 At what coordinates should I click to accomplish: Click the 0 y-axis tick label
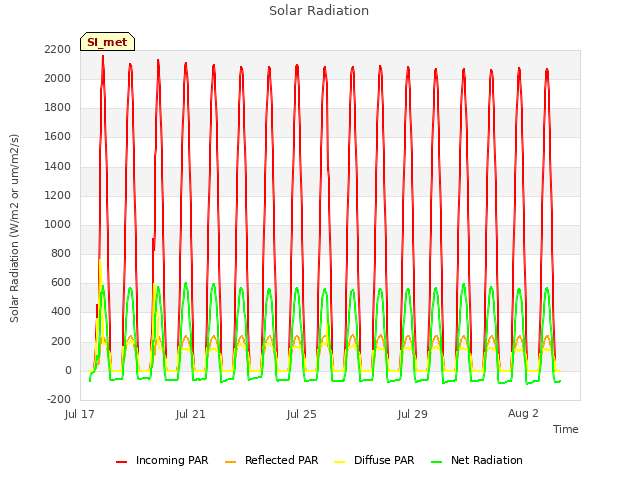(x=68, y=371)
